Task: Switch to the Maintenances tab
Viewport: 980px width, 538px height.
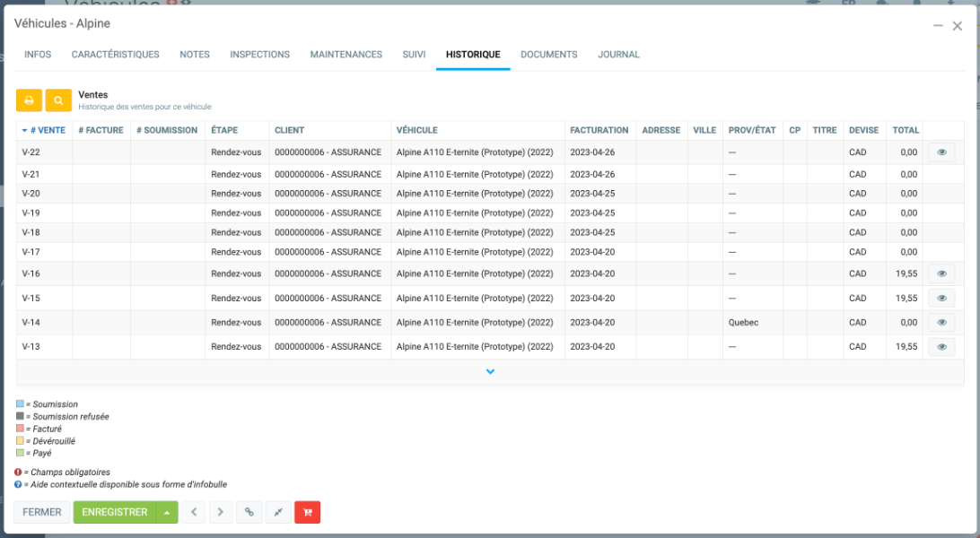Action: [x=346, y=55]
